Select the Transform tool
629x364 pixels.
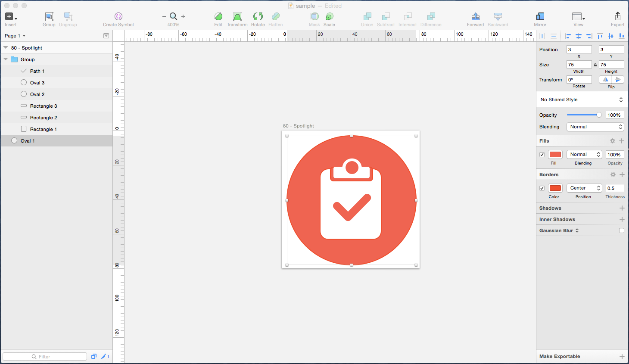[x=237, y=16]
